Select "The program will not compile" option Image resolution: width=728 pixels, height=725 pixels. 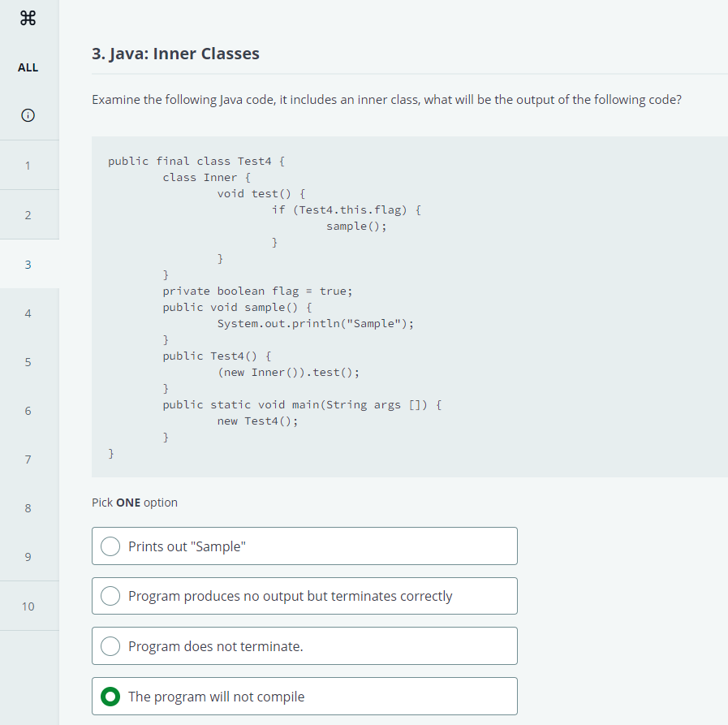(x=111, y=697)
